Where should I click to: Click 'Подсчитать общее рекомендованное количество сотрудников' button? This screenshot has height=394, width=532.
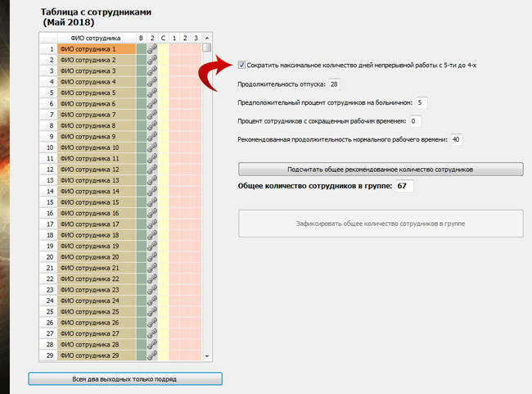click(x=381, y=169)
